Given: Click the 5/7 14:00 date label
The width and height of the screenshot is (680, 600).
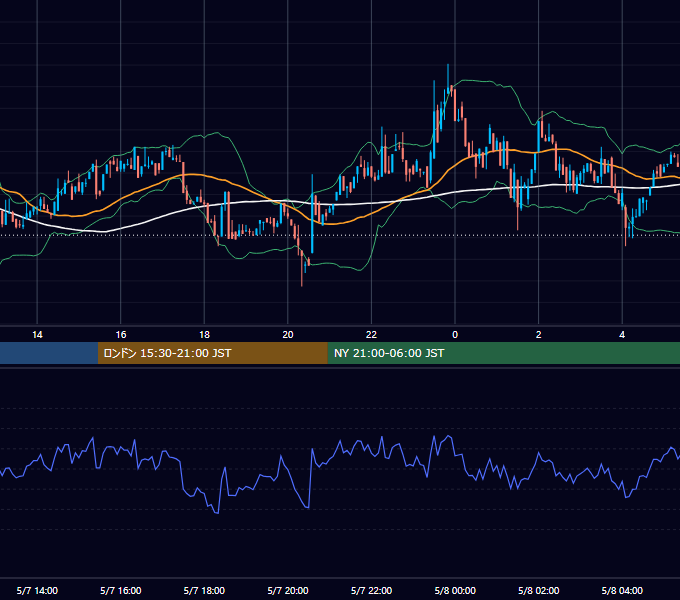Looking at the screenshot, I should [x=37, y=590].
